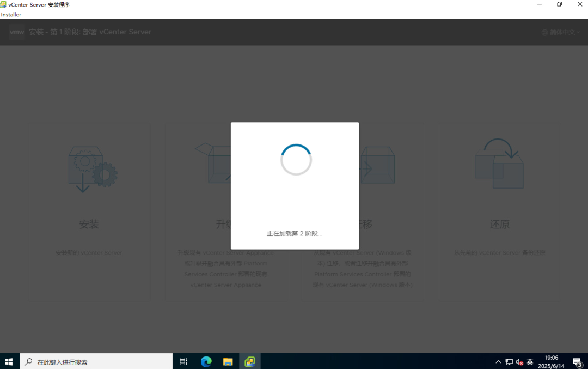588x369 pixels.
Task: Open the Windows Start menu
Action: [9, 361]
